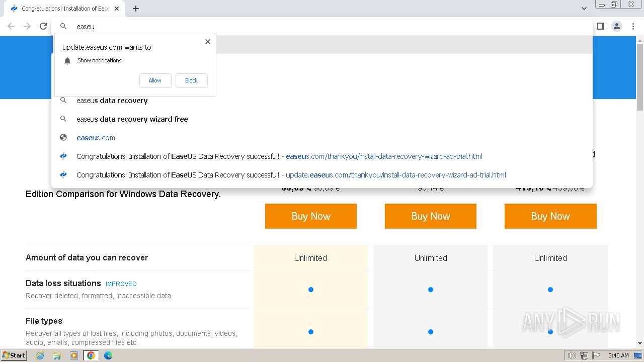Close the EaseUS installation tab
This screenshot has height=362, width=644.
click(117, 9)
